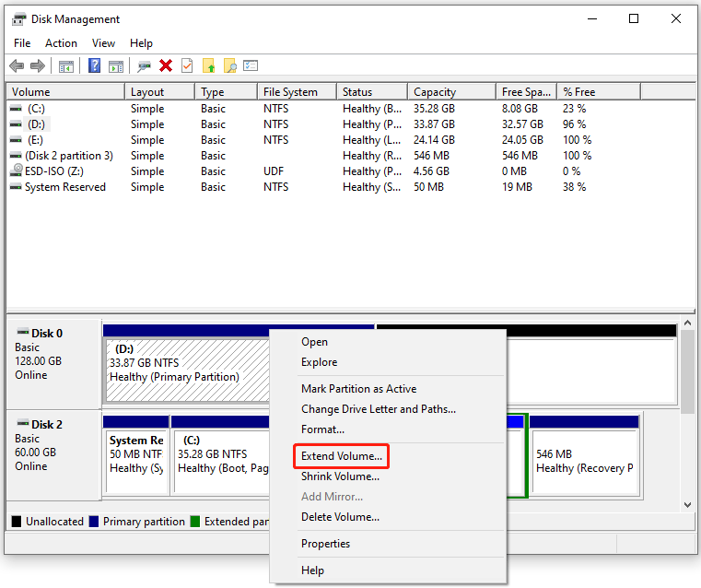The width and height of the screenshot is (701, 588).
Task: Select the (C:) 35.28 GB partition block
Action: [x=220, y=454]
